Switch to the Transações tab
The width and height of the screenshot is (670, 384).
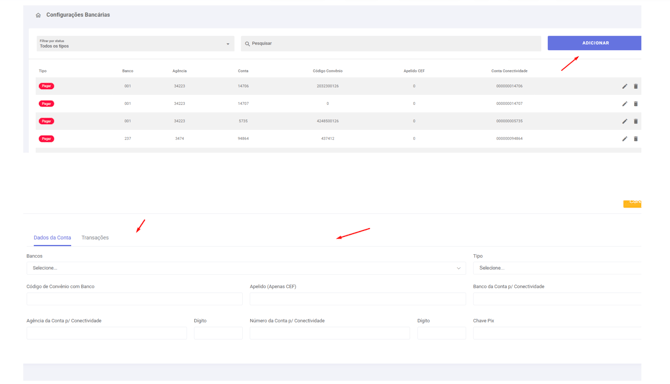coord(95,237)
